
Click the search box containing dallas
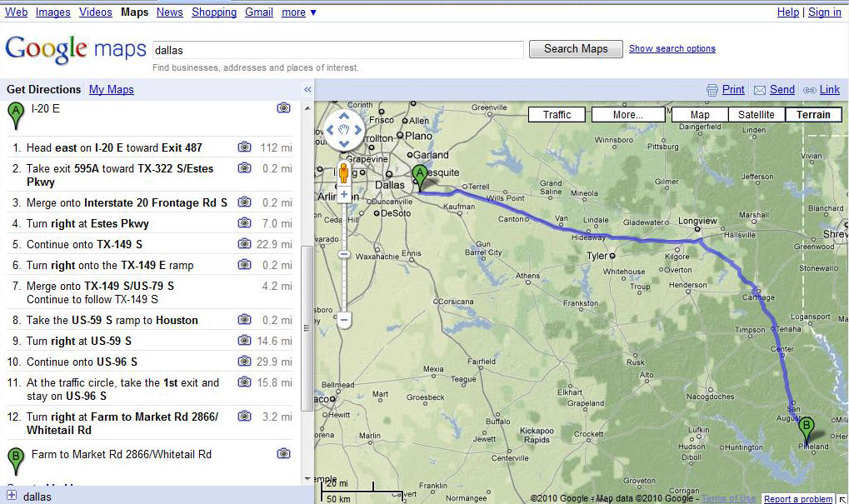click(338, 50)
